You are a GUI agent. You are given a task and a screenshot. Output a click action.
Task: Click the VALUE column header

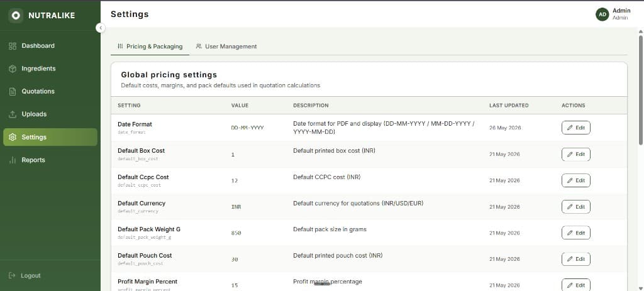coord(240,106)
